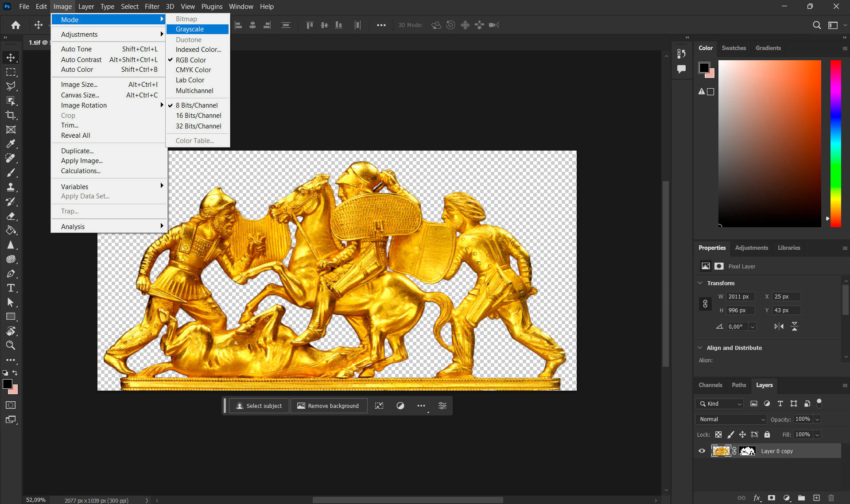The height and width of the screenshot is (504, 850).
Task: Delete layer with trash icon
Action: [x=831, y=498]
